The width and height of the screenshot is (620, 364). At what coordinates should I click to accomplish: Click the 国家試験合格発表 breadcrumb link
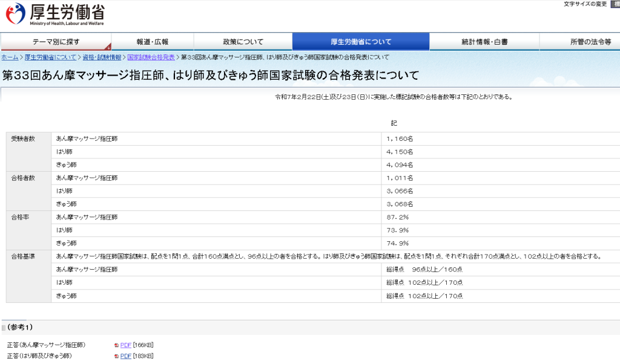151,57
